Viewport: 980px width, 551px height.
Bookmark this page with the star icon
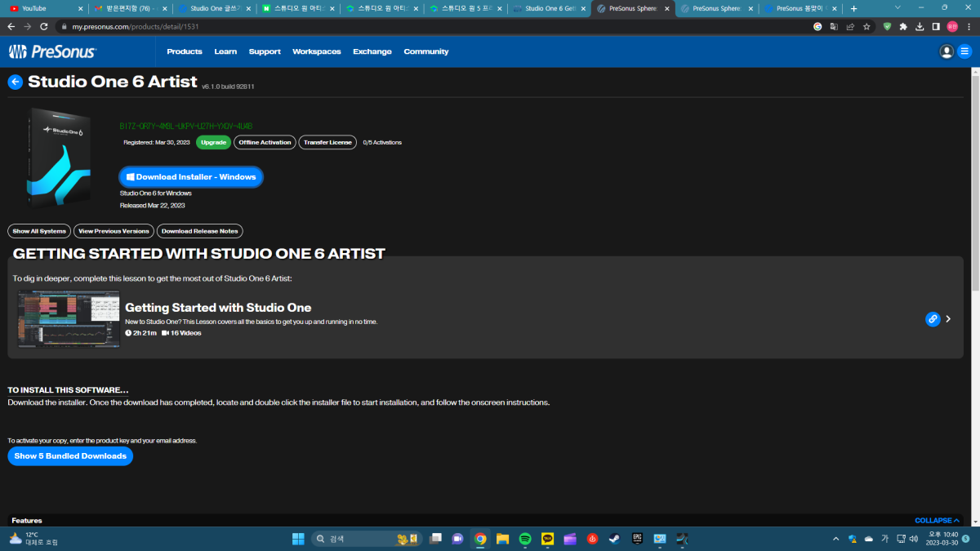(866, 26)
